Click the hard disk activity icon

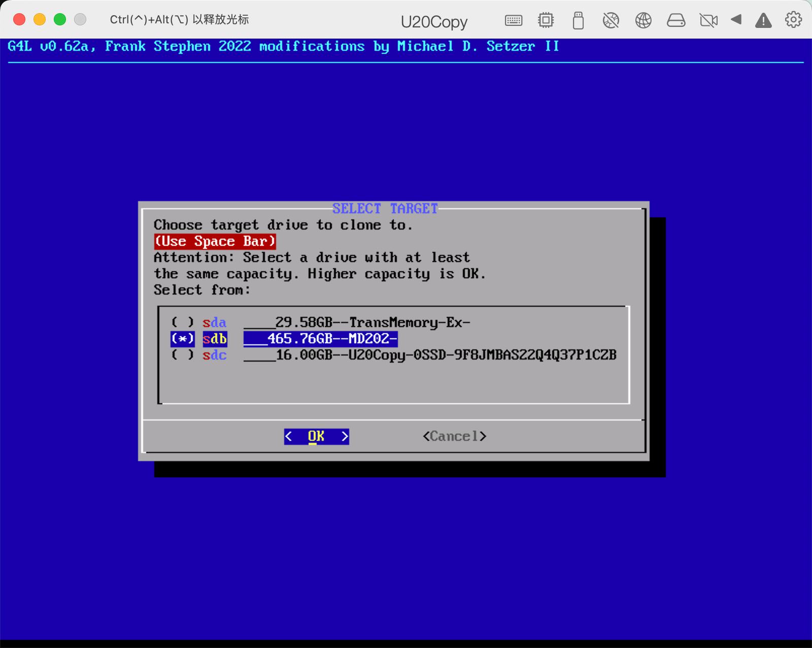[x=676, y=20]
